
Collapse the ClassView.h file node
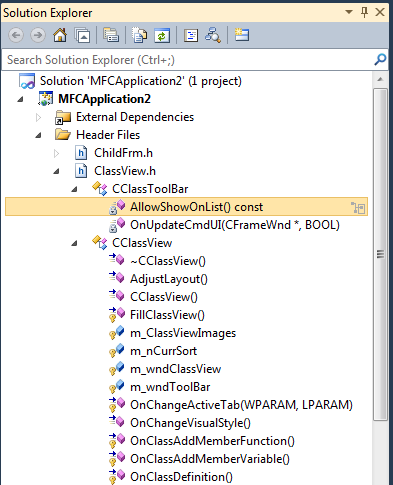[x=57, y=171]
